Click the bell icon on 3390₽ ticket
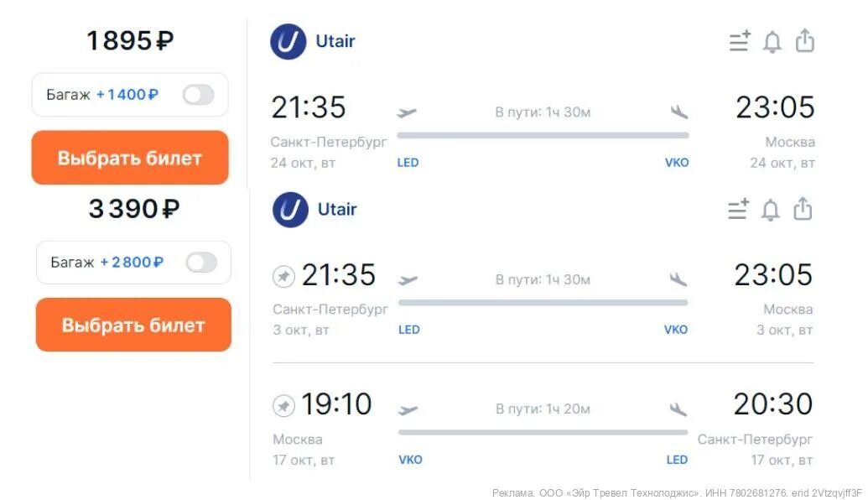The height and width of the screenshot is (500, 868). 770,210
